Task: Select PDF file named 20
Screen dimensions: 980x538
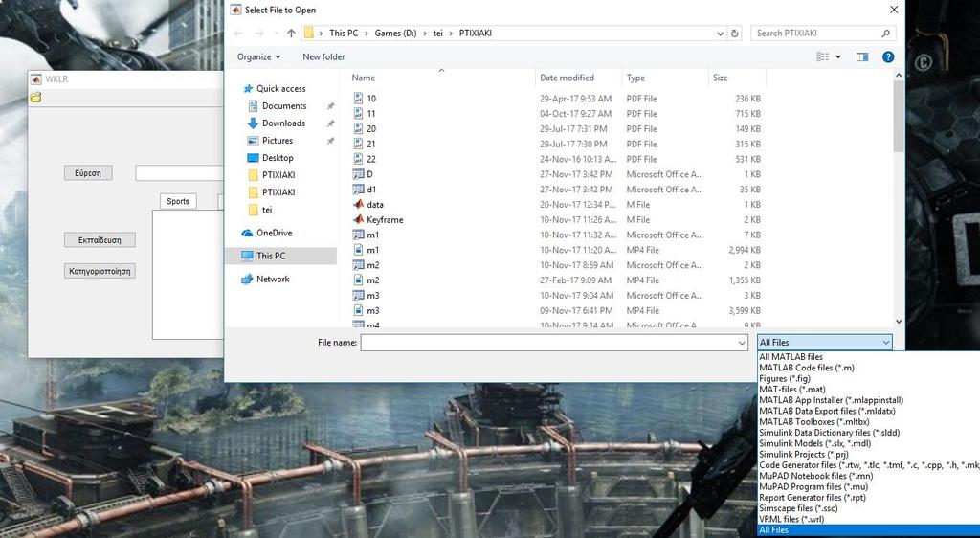Action: coord(371,128)
